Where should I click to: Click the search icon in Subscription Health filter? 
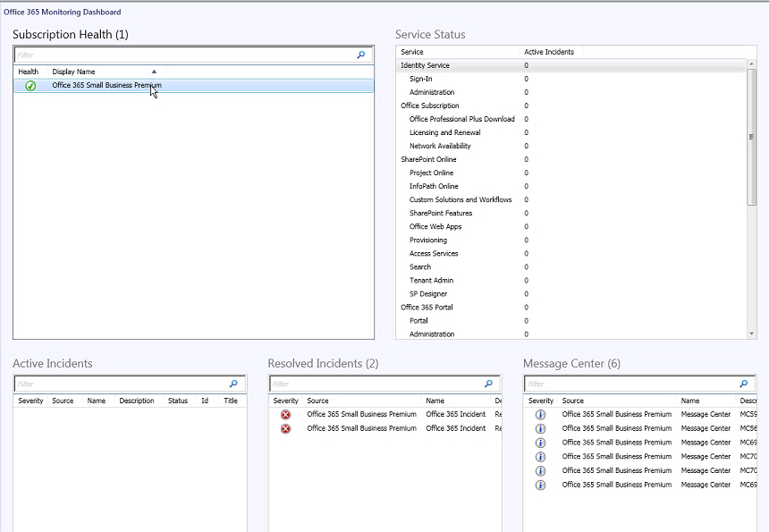(361, 55)
